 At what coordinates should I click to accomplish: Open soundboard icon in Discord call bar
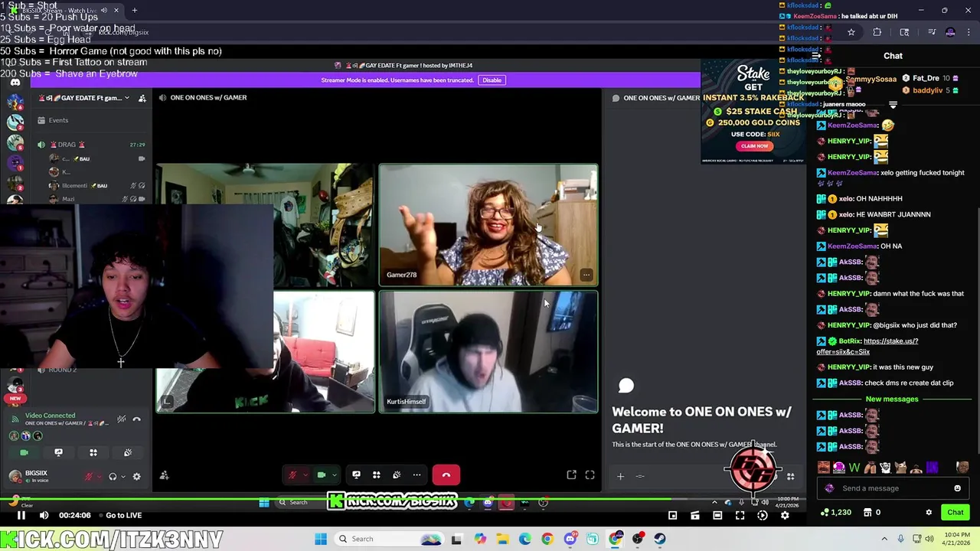coord(397,475)
